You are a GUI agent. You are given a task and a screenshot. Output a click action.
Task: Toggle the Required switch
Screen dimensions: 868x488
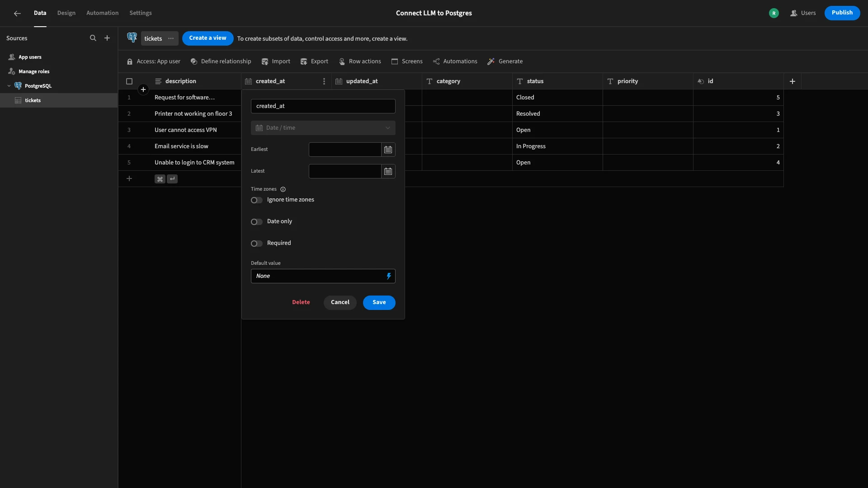point(257,244)
